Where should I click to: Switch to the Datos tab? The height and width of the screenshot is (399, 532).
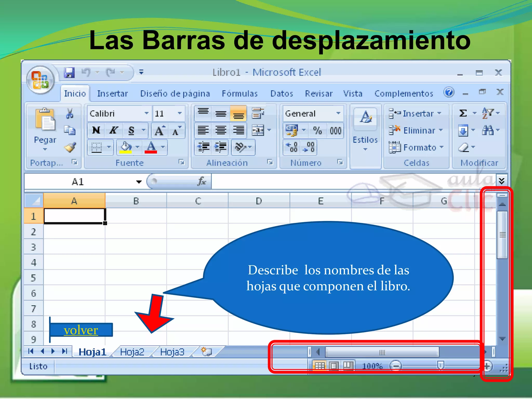point(282,94)
